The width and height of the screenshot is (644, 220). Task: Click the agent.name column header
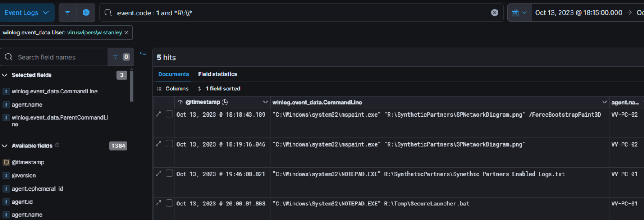coord(625,102)
